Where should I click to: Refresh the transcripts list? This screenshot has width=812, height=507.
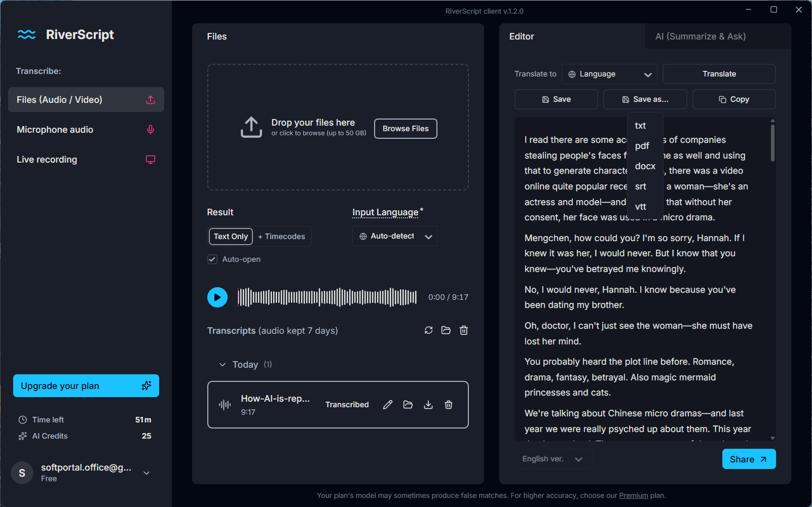pos(429,330)
